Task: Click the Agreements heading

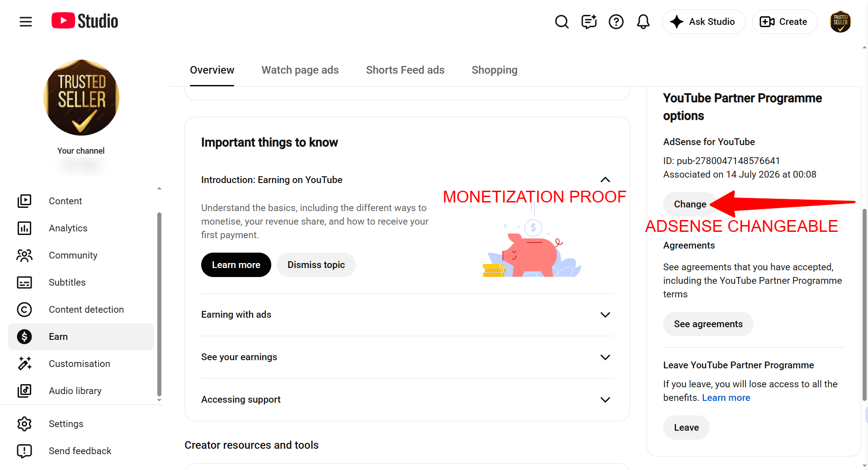Action: click(x=689, y=245)
